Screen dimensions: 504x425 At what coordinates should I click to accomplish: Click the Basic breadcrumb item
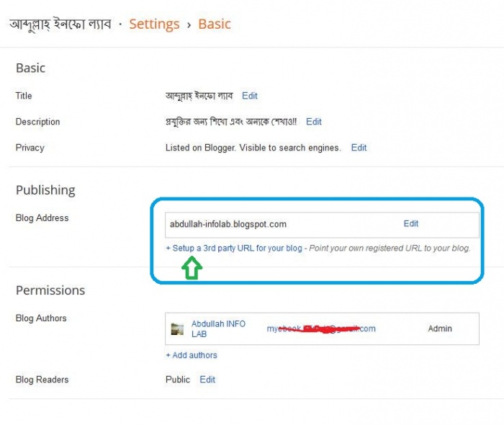pos(215,24)
